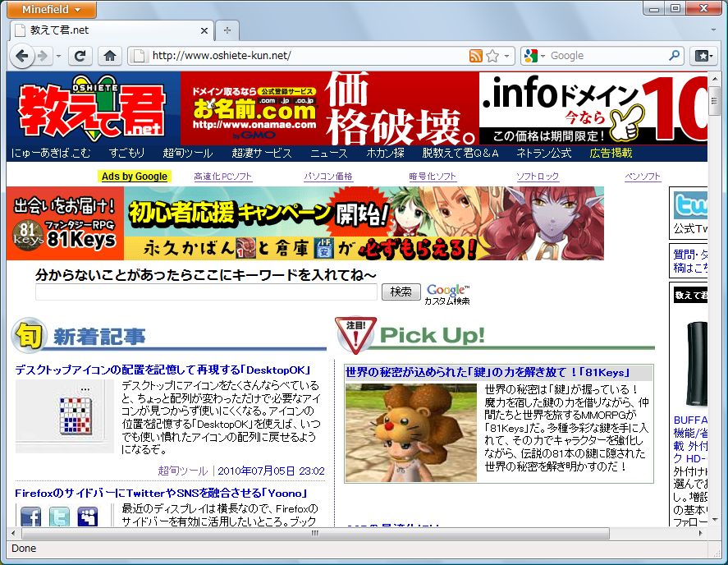Image resolution: width=728 pixels, height=565 pixels.
Task: Click the scroll down arrow
Action: click(x=715, y=520)
